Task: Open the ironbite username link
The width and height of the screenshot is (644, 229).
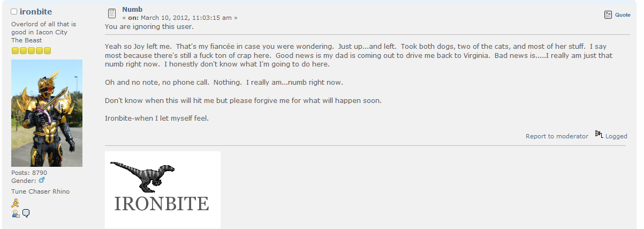Action: click(36, 11)
